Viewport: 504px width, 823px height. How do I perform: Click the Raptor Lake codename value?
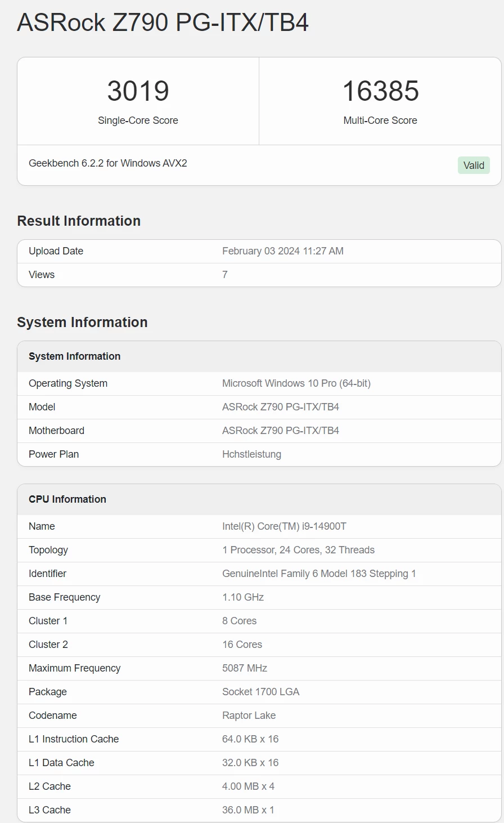(249, 715)
